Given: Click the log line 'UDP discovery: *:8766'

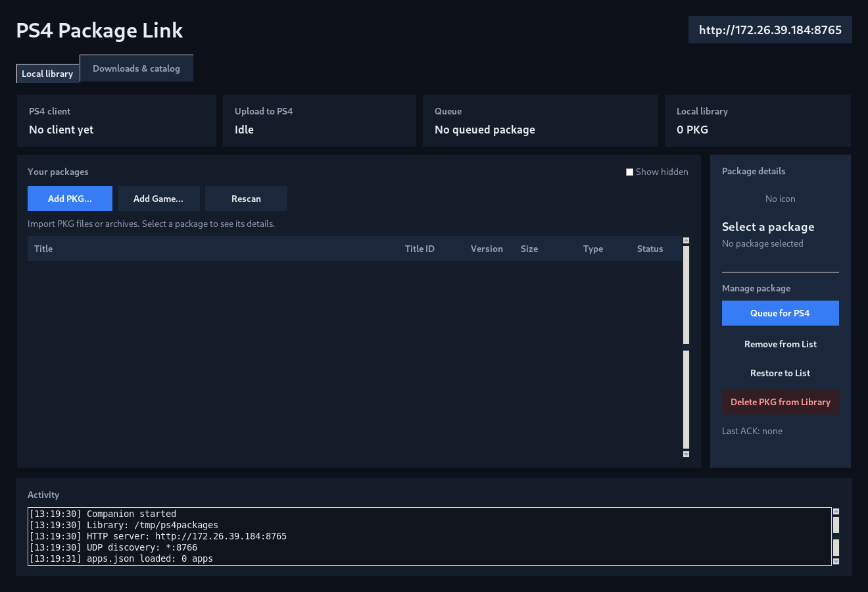Looking at the screenshot, I should [142, 547].
